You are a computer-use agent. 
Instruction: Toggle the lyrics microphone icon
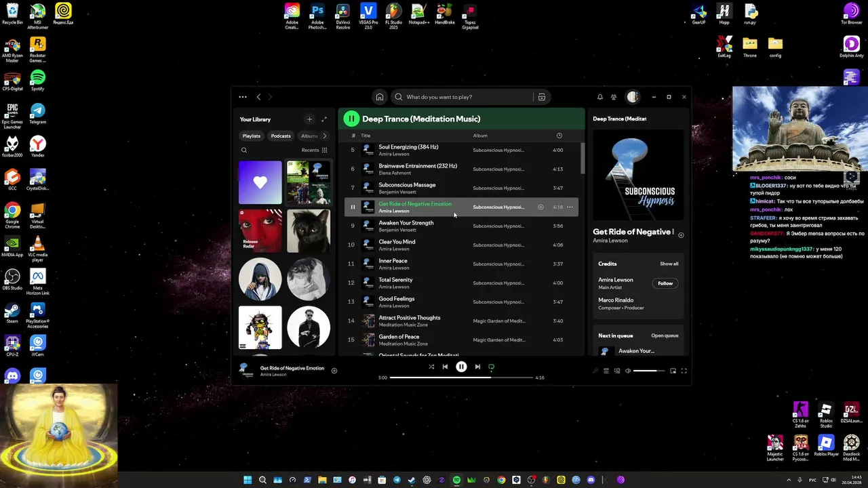tap(595, 371)
